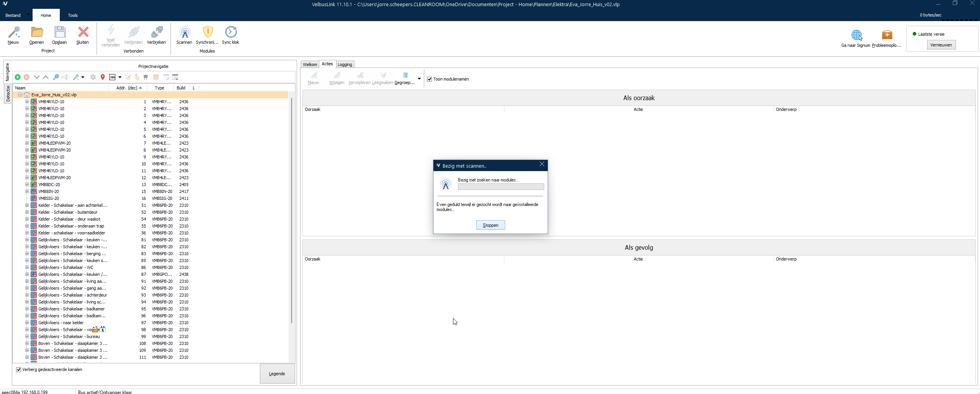Open Ga naar Signum globe icon
The height and width of the screenshot is (394, 980).
tap(856, 36)
